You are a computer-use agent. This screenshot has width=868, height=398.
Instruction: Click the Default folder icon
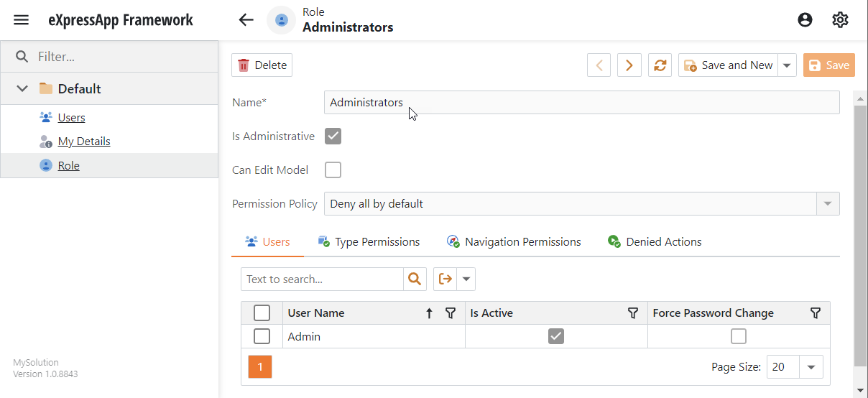pos(46,88)
